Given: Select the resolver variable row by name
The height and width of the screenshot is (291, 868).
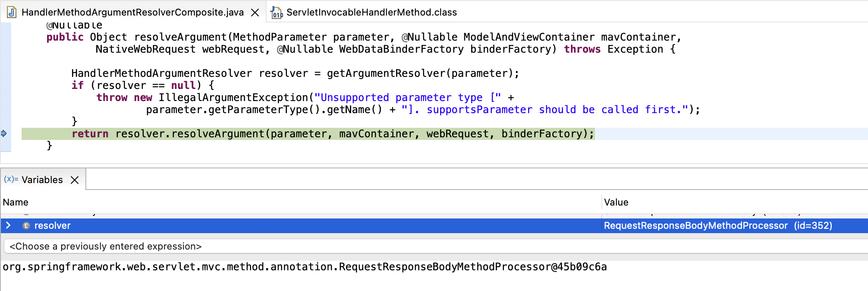Looking at the screenshot, I should click(52, 225).
